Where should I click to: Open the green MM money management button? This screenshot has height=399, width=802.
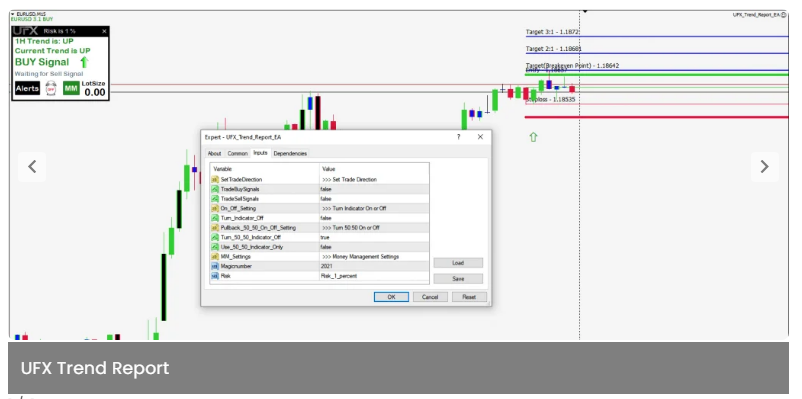[71, 88]
